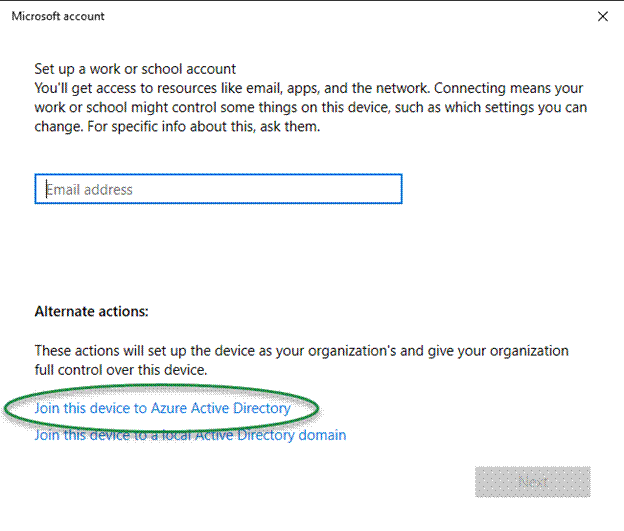Click the right edge of the green oval highlight

[319, 408]
